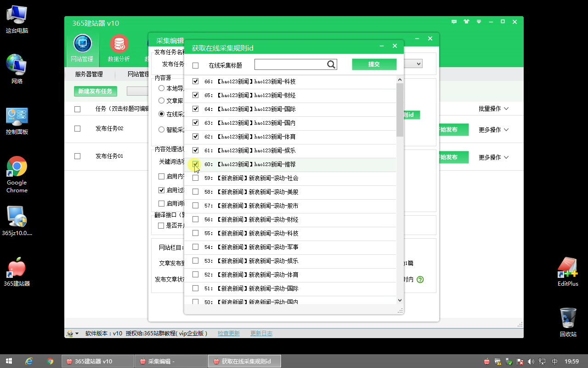Launch 365建站器 desktop shortcut
This screenshot has width=588, height=368.
(x=17, y=272)
